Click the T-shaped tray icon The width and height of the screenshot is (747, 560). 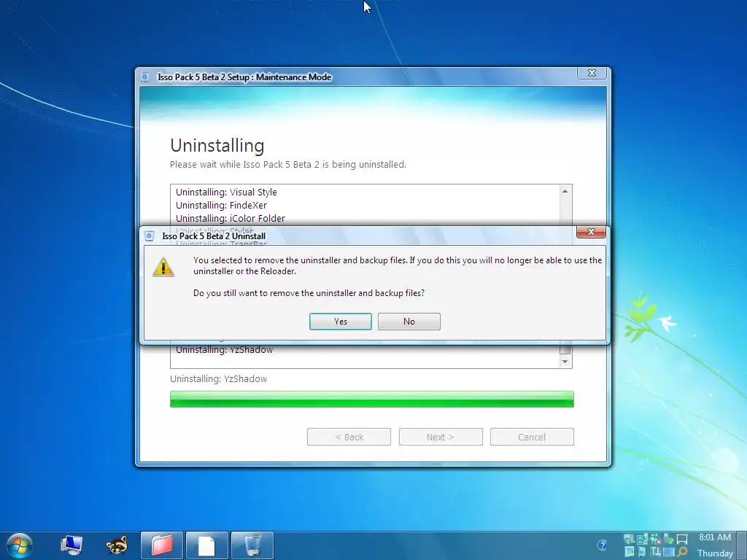656,552
